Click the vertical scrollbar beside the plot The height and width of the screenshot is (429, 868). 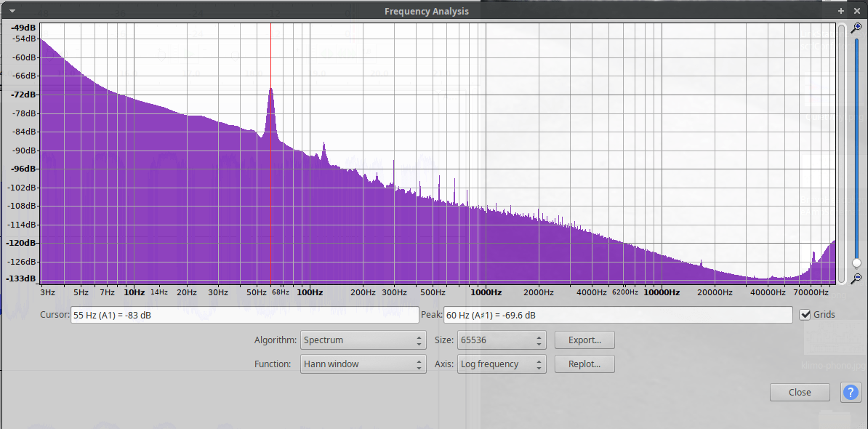[841, 153]
